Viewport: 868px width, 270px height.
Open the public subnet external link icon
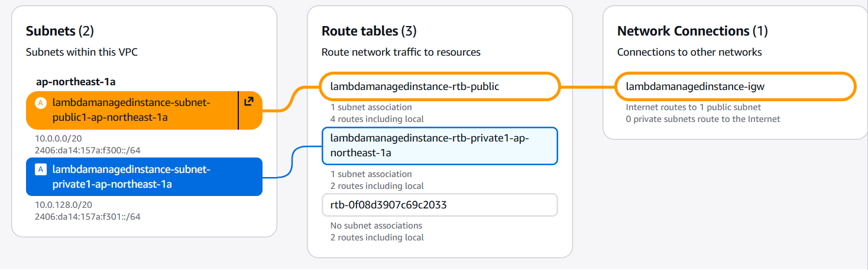pos(249,102)
